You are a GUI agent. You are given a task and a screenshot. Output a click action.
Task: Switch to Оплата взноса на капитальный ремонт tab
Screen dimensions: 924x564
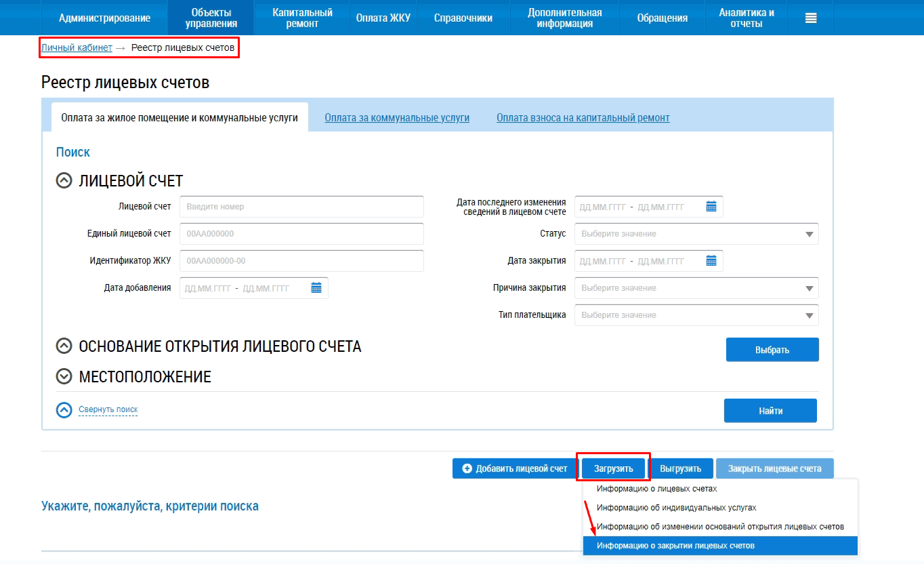(x=583, y=118)
